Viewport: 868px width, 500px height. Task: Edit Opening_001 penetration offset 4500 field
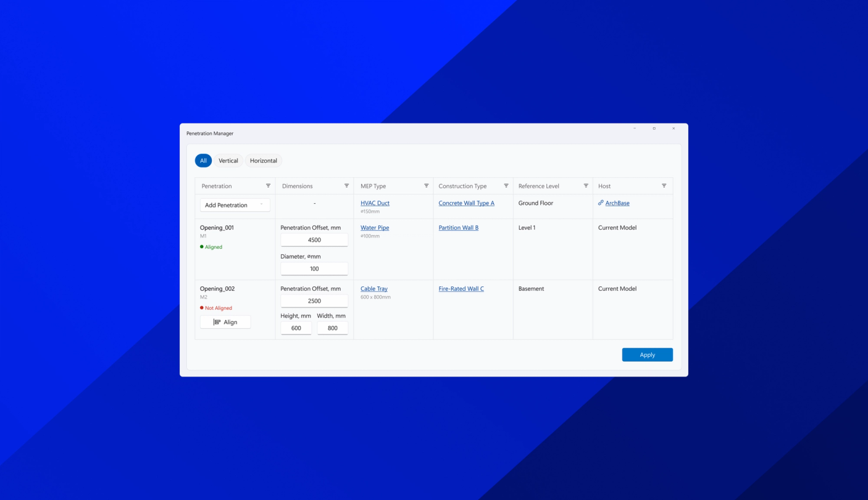314,240
